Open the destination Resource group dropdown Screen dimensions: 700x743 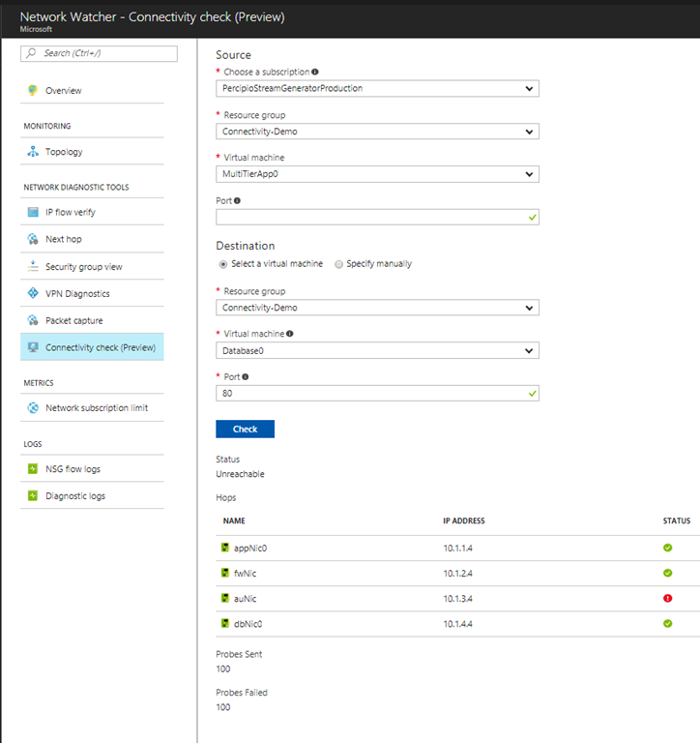pyautogui.click(x=377, y=308)
